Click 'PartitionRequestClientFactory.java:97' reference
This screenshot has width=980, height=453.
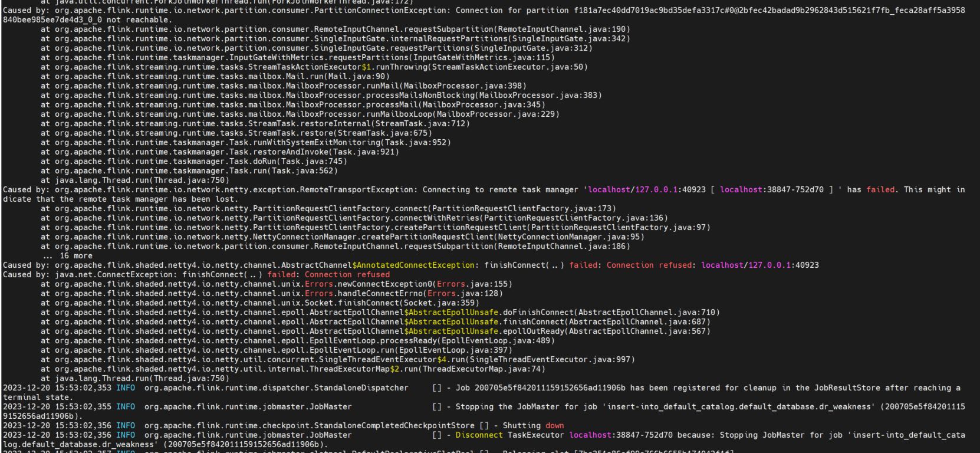(x=619, y=227)
